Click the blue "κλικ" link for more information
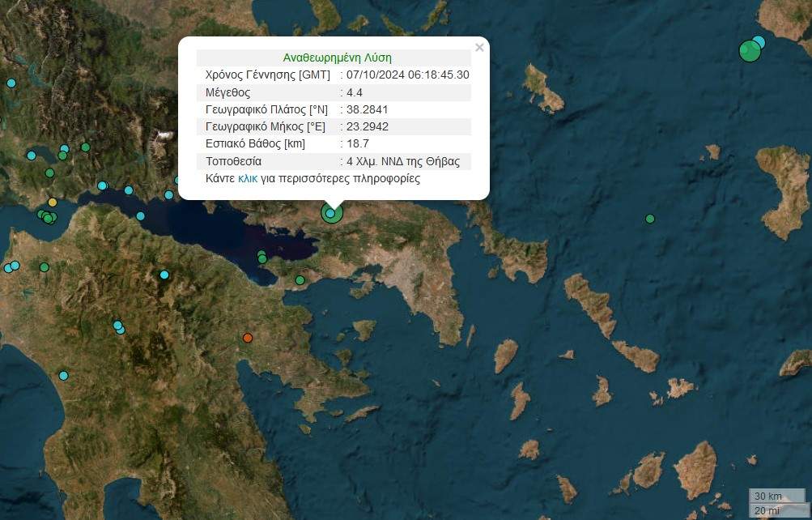 pyautogui.click(x=248, y=179)
